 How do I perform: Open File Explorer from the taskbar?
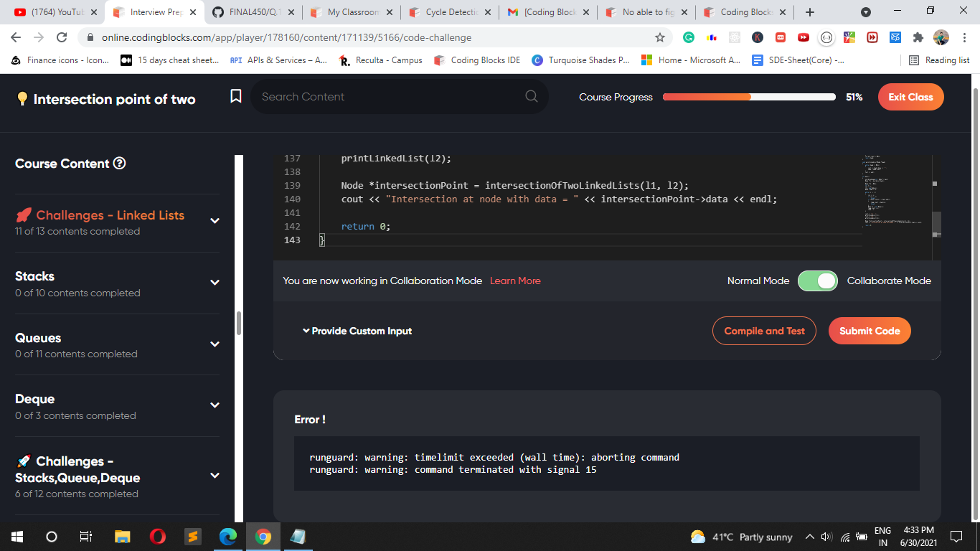(x=123, y=537)
